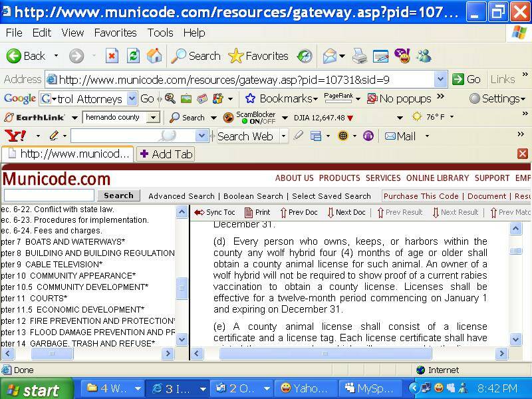Click Municode Print document button

[x=257, y=212]
